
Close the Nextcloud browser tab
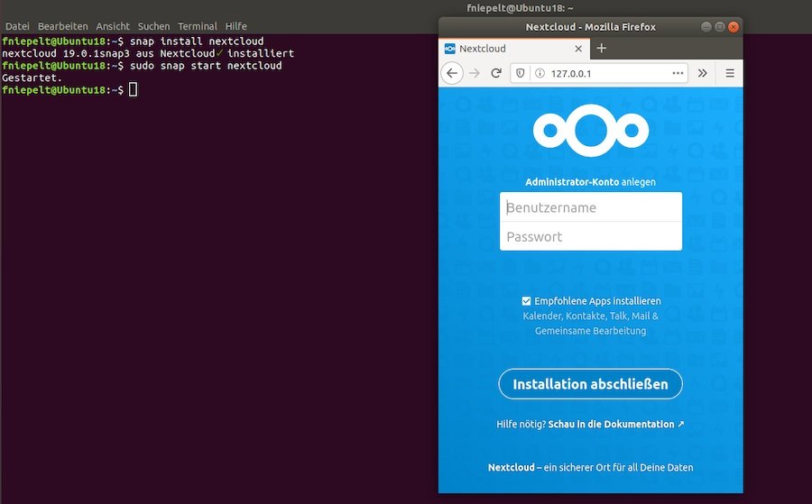click(x=577, y=49)
